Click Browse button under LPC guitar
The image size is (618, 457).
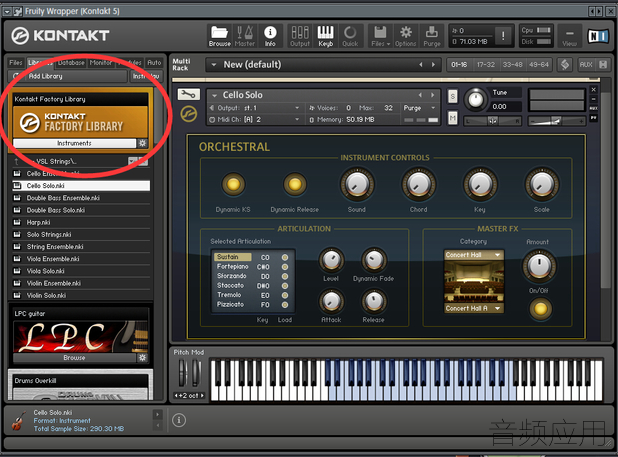74,357
